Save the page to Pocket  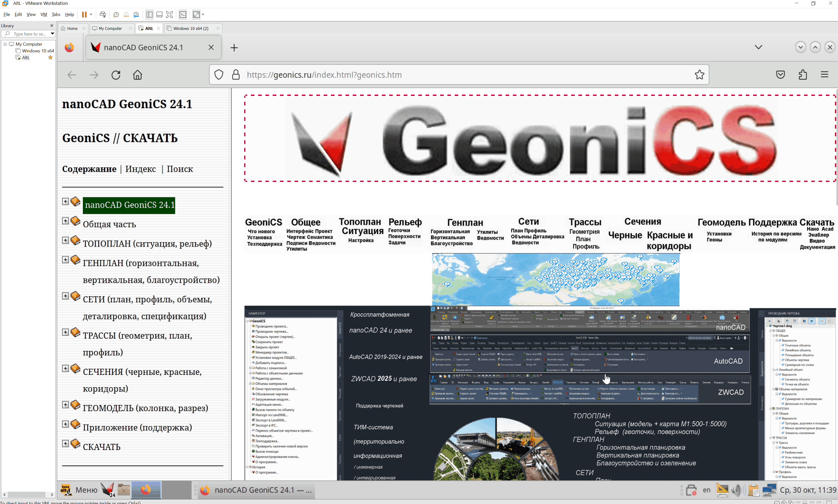pyautogui.click(x=781, y=75)
